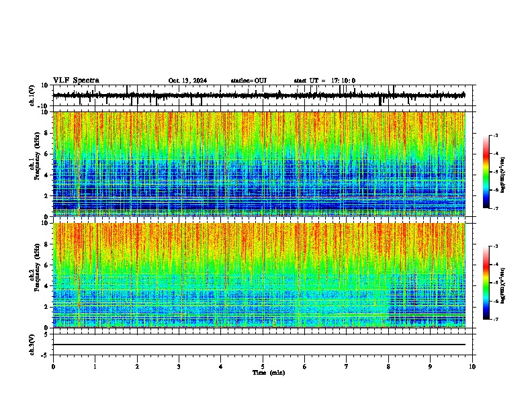Click the time axis tick label '10'
Screen dimensions: 532x411
(x=472, y=367)
